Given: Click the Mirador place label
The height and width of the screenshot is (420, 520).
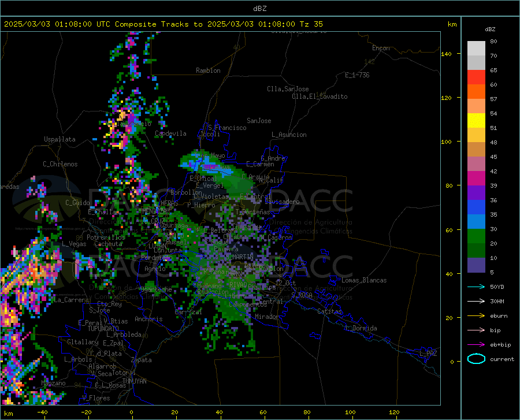Looking at the screenshot, I should coord(266,317).
